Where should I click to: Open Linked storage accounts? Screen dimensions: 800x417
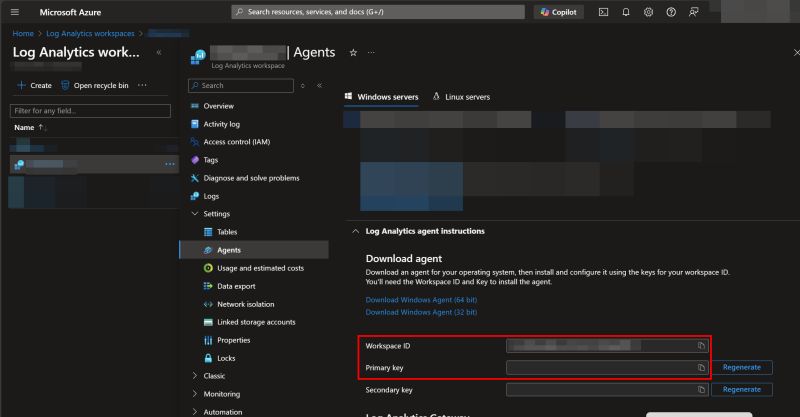(x=255, y=322)
